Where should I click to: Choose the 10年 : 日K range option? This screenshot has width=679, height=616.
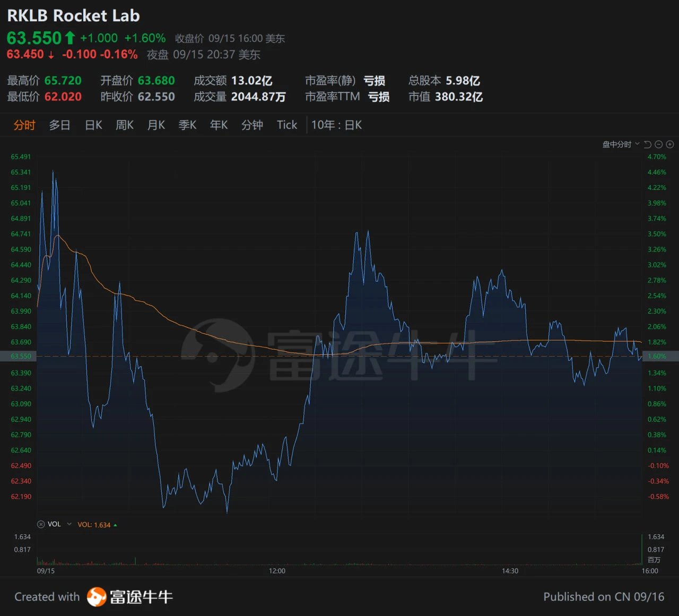(336, 125)
